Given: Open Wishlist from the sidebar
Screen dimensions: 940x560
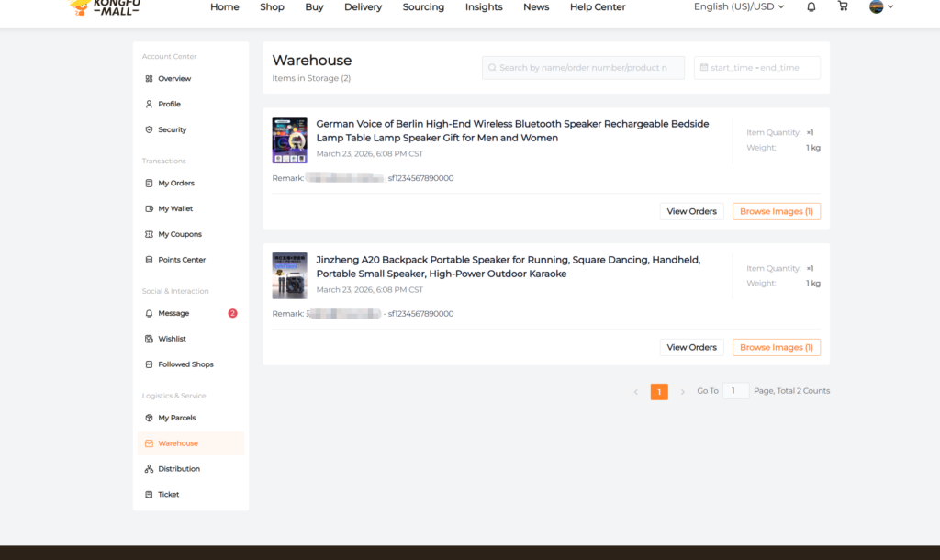Looking at the screenshot, I should point(172,340).
